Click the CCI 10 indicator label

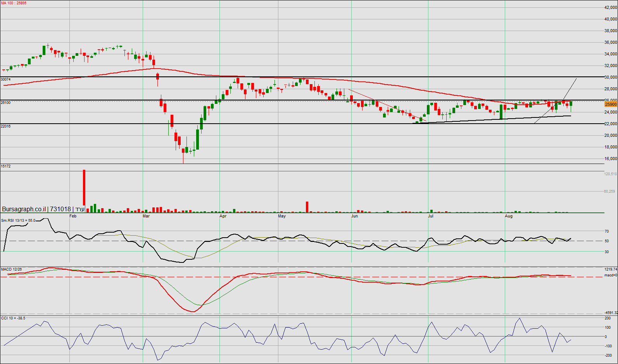click(x=13, y=318)
